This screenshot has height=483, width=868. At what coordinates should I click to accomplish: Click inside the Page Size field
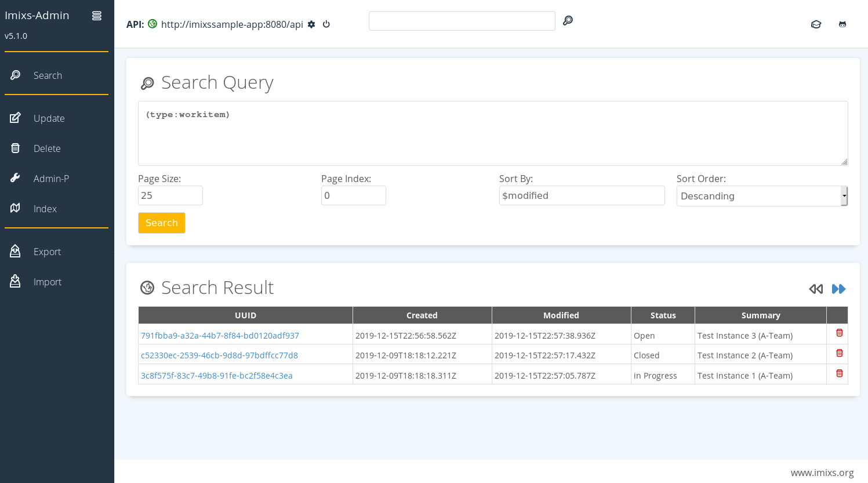pyautogui.click(x=170, y=195)
